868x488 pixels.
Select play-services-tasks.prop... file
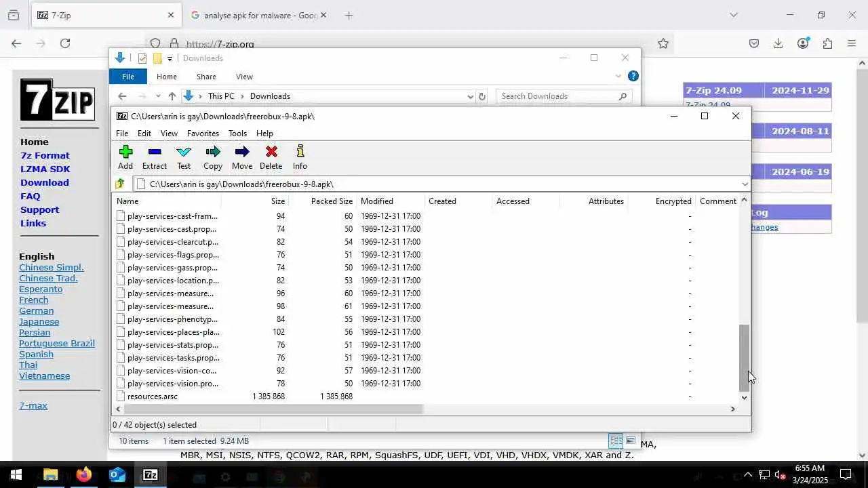point(173,358)
